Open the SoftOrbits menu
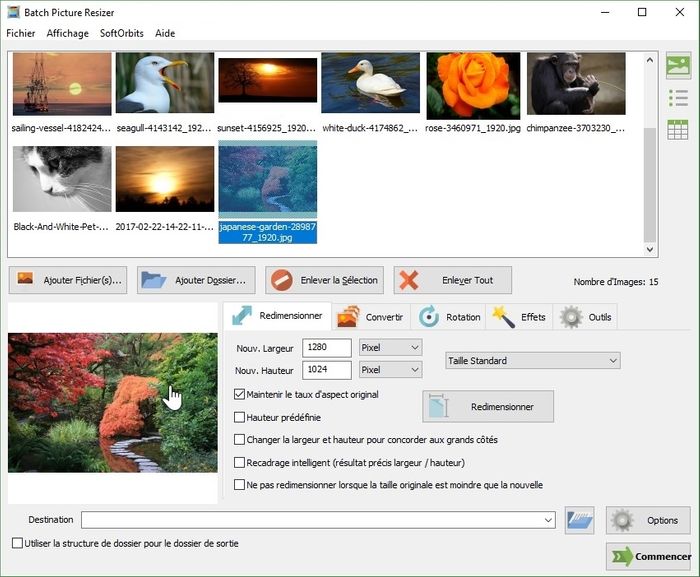The height and width of the screenshot is (577, 700). (121, 33)
